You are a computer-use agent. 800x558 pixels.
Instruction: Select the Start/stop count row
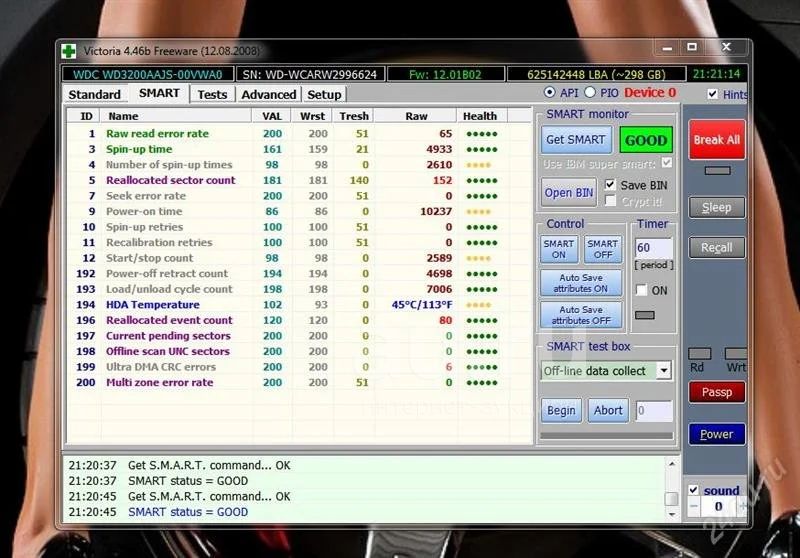[x=298, y=258]
